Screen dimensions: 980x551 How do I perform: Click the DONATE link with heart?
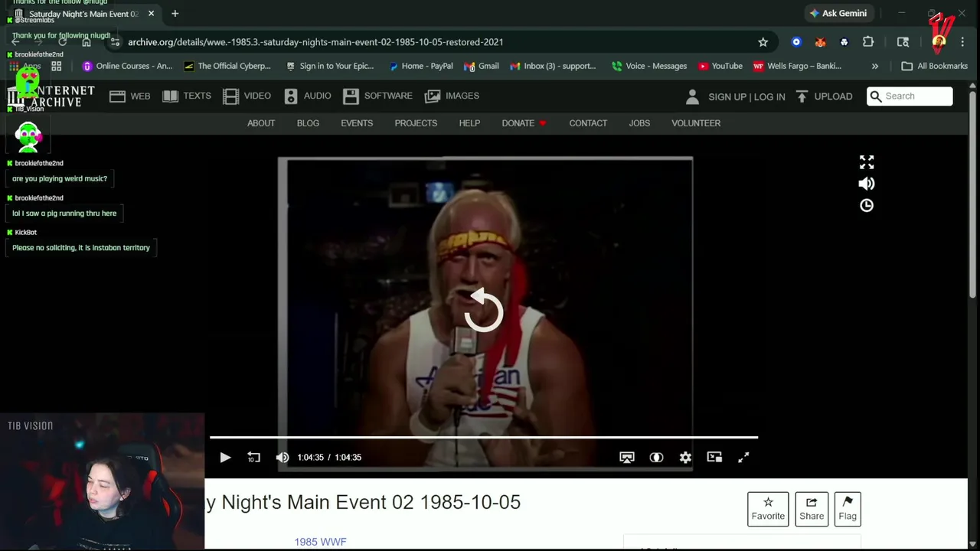coord(524,123)
